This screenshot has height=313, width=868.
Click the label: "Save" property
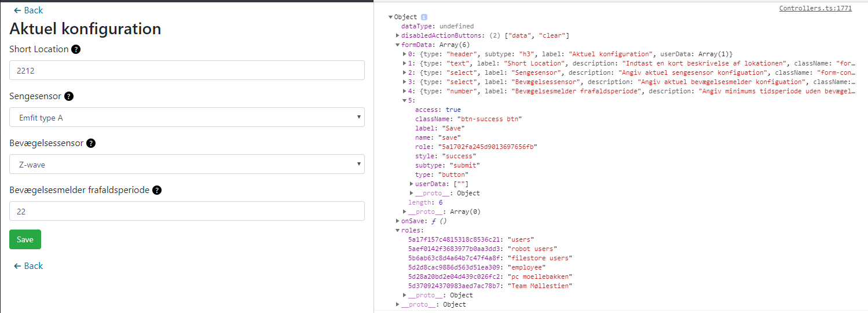pyautogui.click(x=440, y=129)
